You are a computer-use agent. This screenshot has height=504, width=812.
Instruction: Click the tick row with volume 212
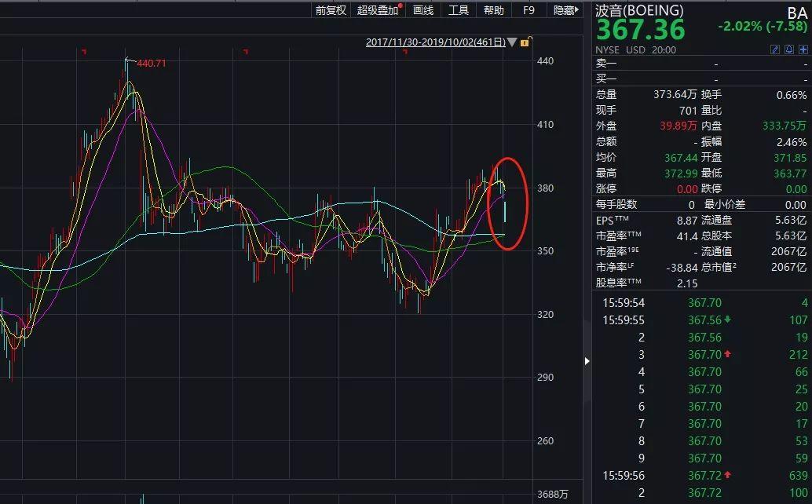[x=702, y=355]
